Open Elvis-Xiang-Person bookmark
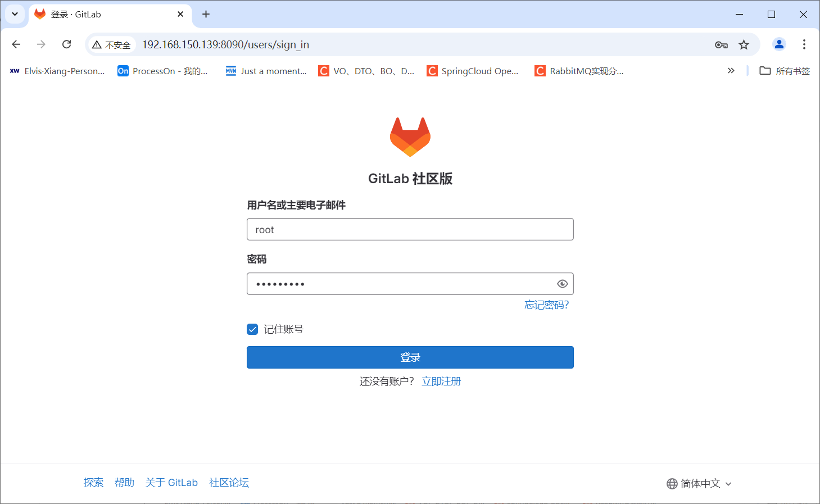 pos(57,71)
